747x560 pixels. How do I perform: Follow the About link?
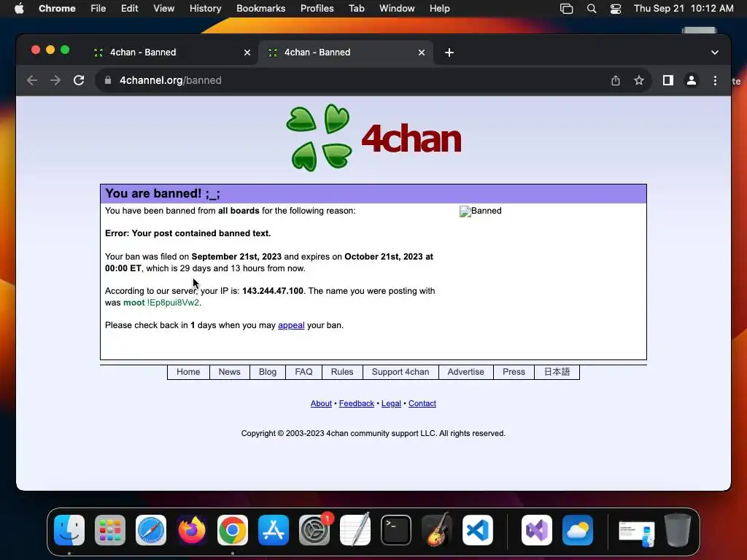click(x=321, y=403)
